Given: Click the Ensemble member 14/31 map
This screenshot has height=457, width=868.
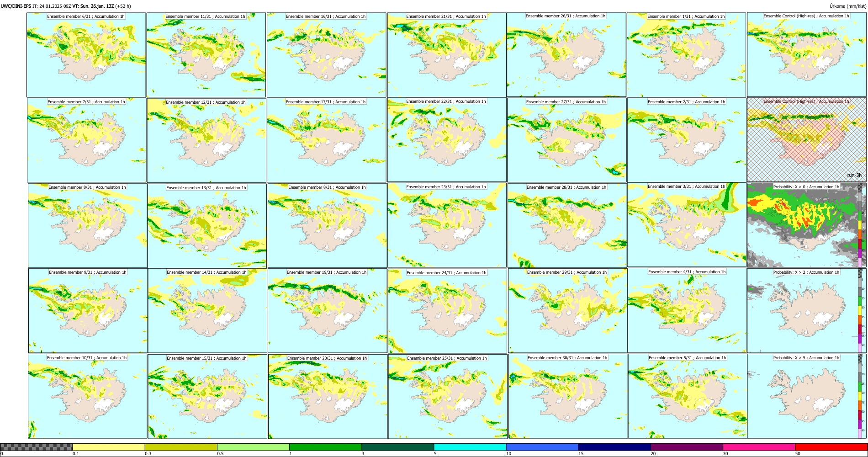Looking at the screenshot, I should [x=207, y=311].
